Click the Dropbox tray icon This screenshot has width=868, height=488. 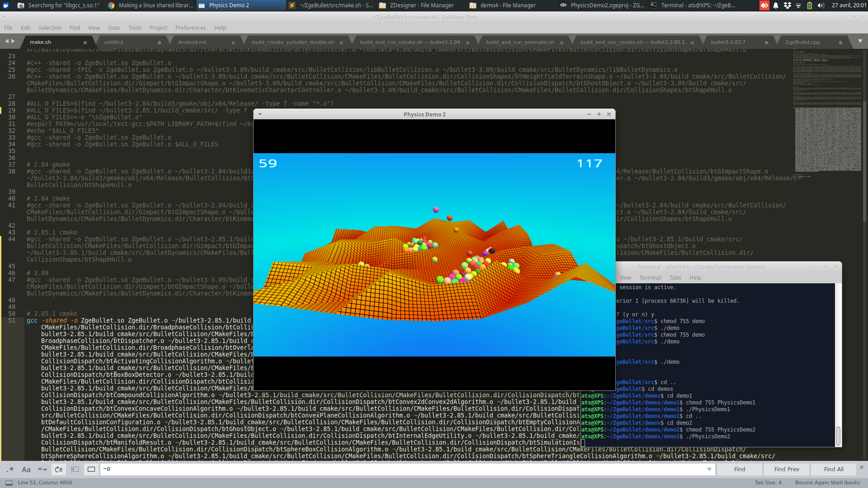click(788, 5)
